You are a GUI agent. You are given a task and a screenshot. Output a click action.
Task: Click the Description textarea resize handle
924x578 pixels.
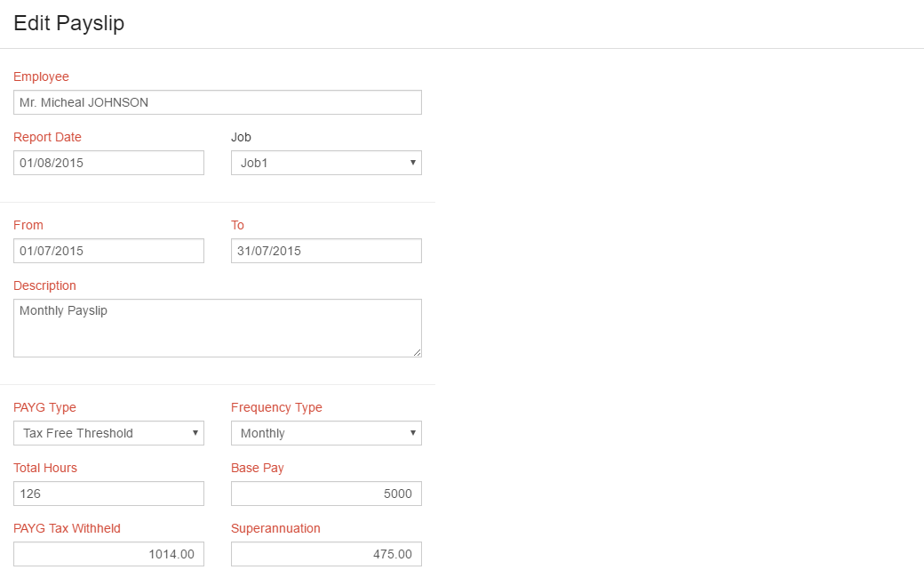pos(418,354)
